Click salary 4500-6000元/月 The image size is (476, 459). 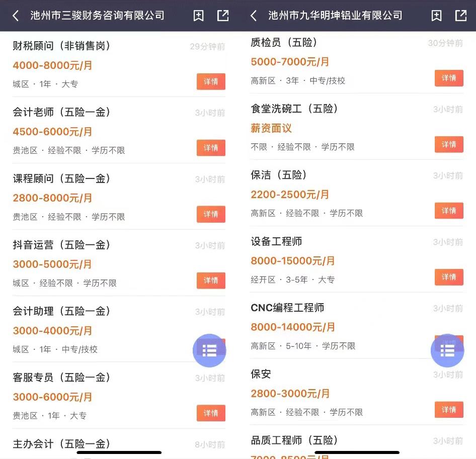[52, 132]
